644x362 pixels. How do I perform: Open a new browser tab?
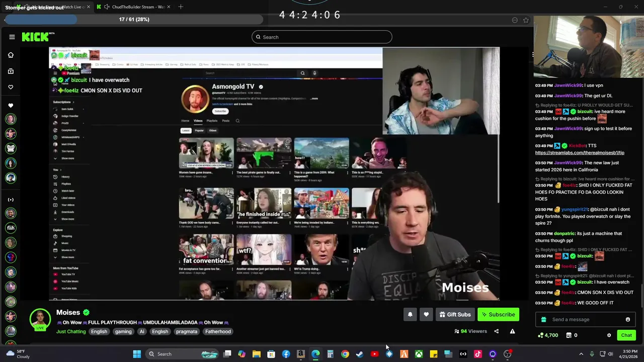tap(181, 7)
